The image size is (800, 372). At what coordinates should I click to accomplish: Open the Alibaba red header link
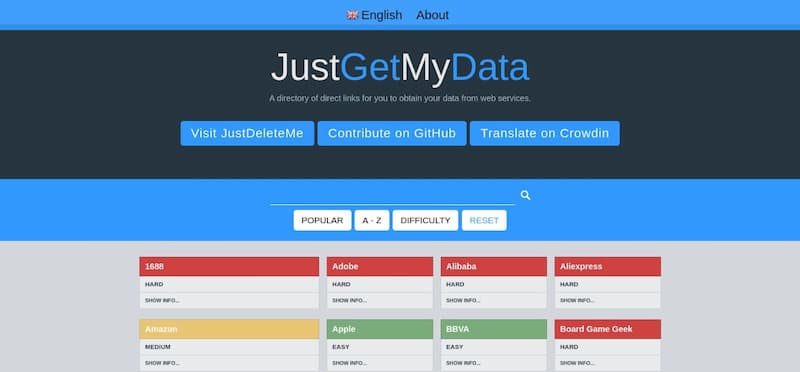(493, 266)
